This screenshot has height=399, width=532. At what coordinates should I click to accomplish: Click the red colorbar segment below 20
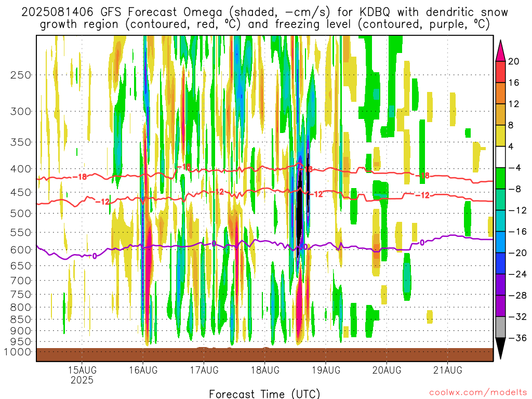tap(500, 72)
